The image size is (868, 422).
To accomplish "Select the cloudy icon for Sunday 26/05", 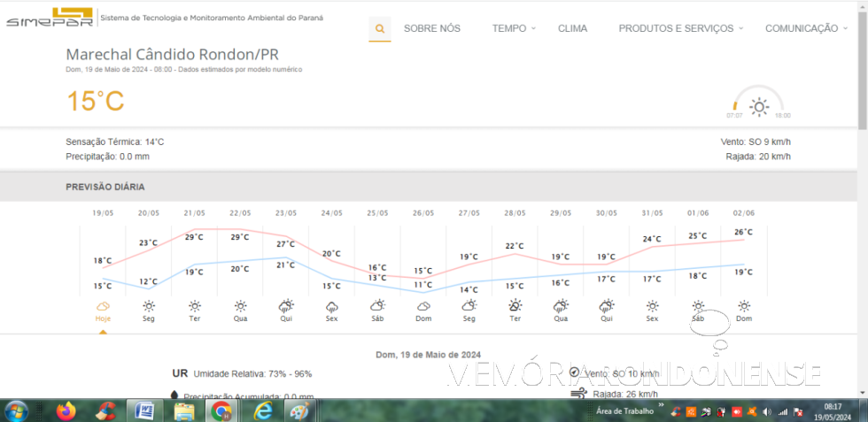I will pyautogui.click(x=423, y=306).
